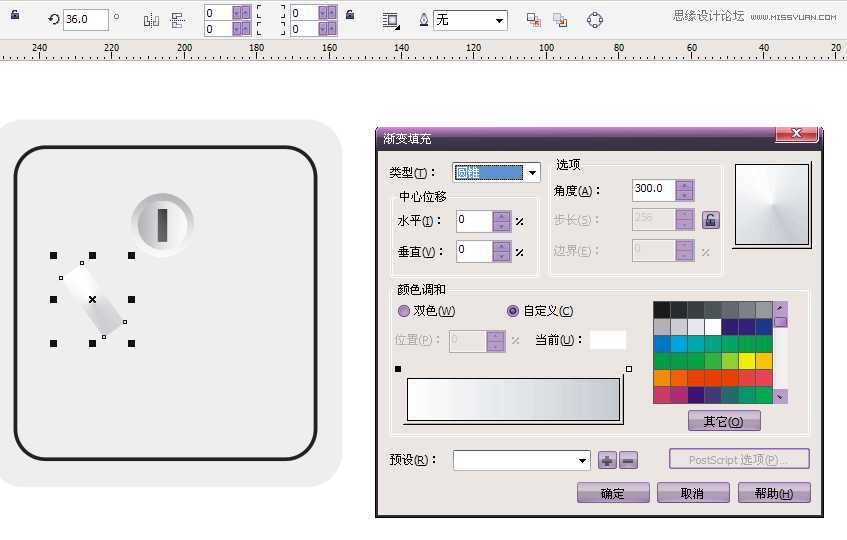Click the to-front-of-layer icon in toolbar
The height and width of the screenshot is (540, 847).
[x=534, y=19]
